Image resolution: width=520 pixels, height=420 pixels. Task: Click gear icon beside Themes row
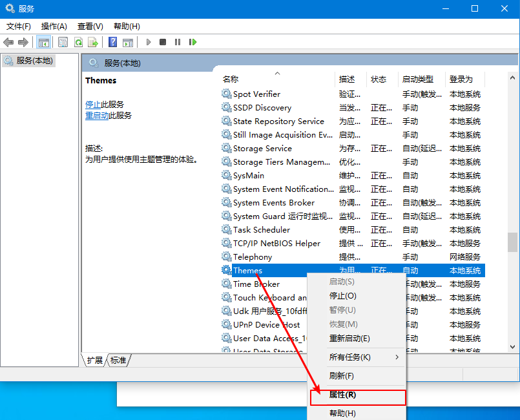[x=227, y=270]
